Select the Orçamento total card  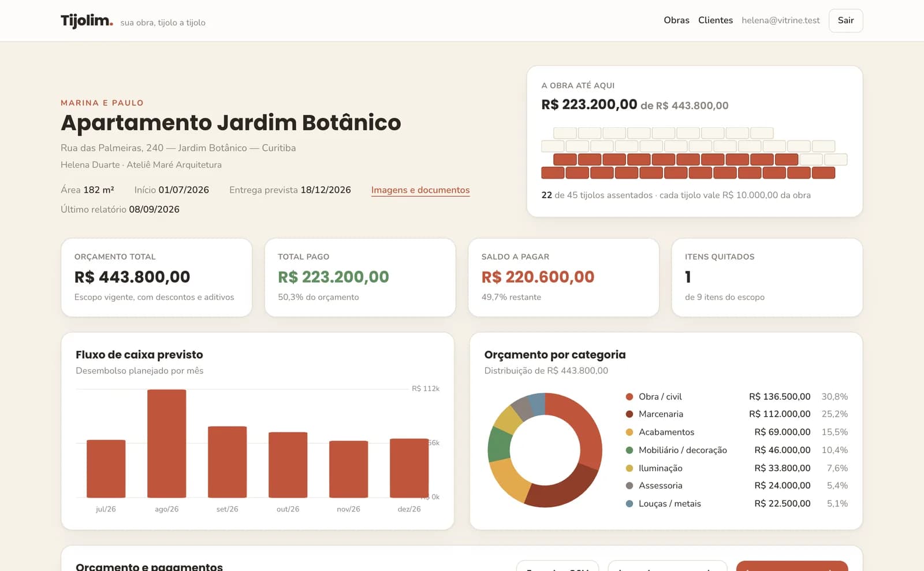click(x=157, y=277)
